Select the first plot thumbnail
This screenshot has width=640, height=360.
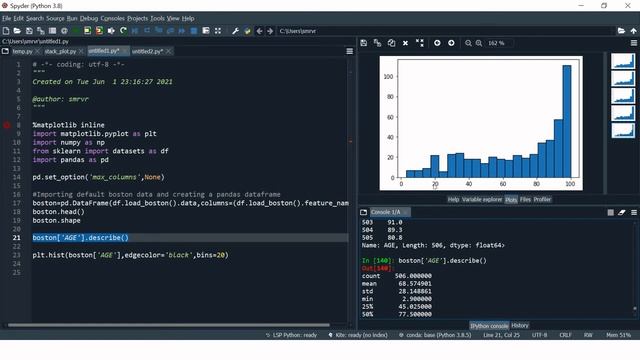point(623,61)
